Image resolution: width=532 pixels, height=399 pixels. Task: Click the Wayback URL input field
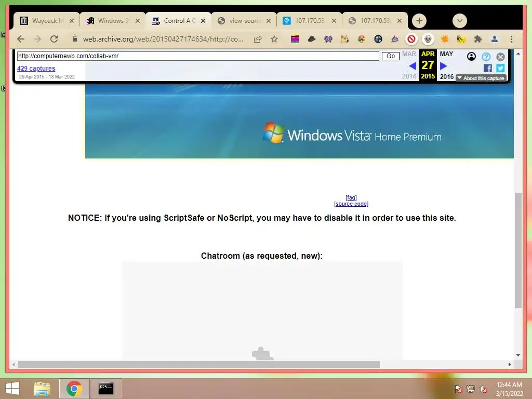point(198,56)
